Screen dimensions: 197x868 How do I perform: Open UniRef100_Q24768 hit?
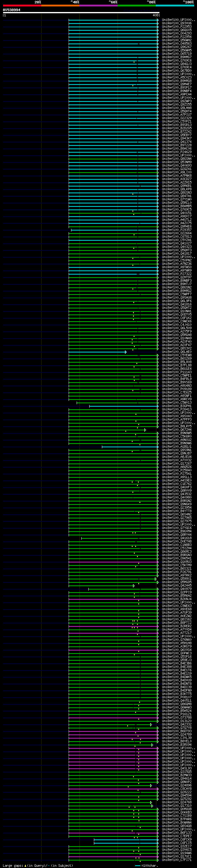[177, 802]
